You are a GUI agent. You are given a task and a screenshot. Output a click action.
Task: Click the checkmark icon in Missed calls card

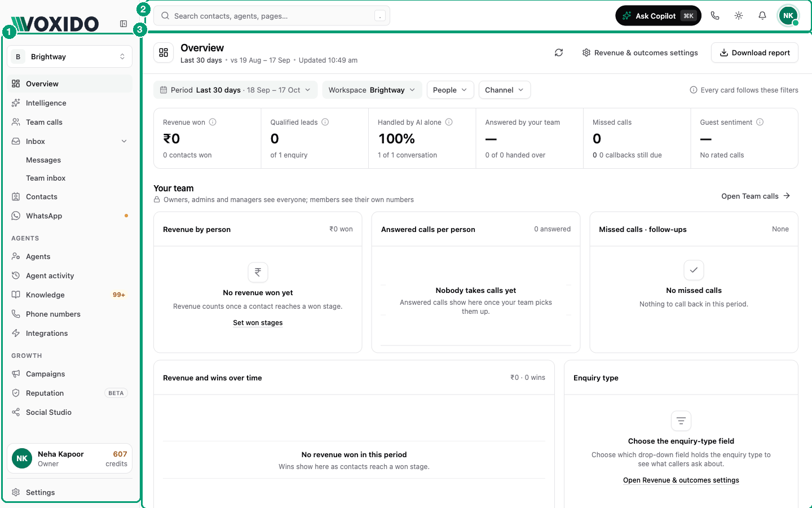click(x=694, y=270)
